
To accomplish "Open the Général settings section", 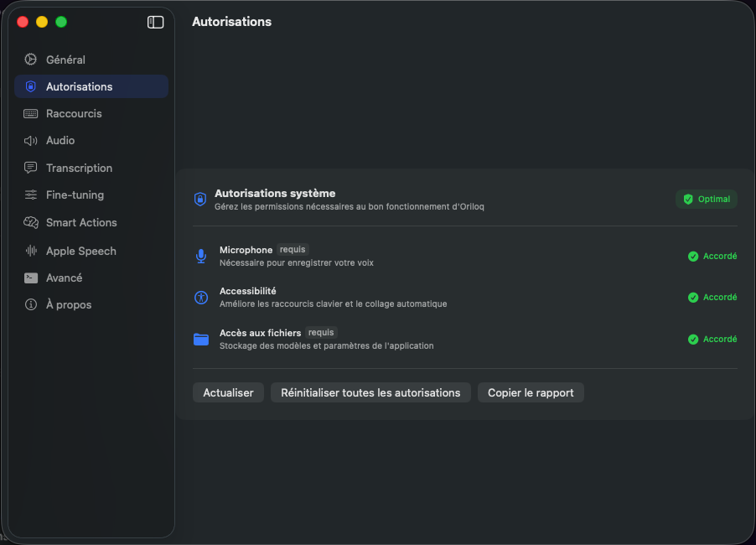I will (x=91, y=60).
